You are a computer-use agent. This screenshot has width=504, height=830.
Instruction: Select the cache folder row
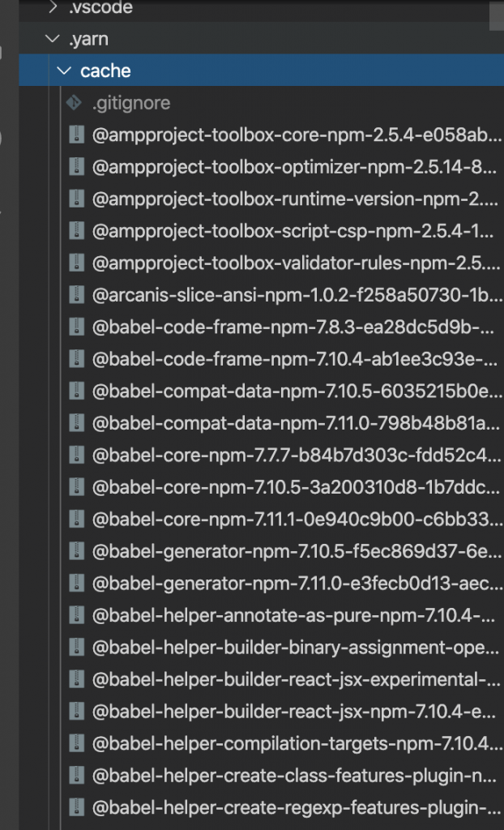[262, 71]
